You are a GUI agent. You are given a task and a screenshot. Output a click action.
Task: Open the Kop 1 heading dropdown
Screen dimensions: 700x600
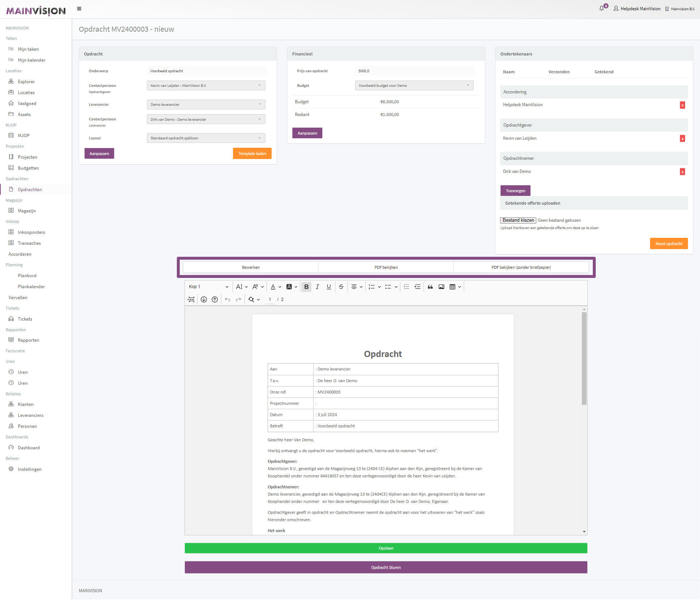click(x=209, y=287)
